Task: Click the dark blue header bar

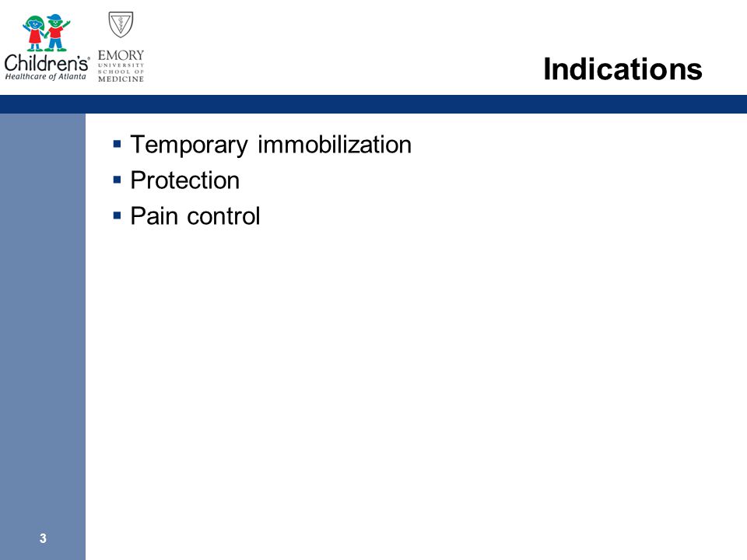Action: click(x=373, y=103)
